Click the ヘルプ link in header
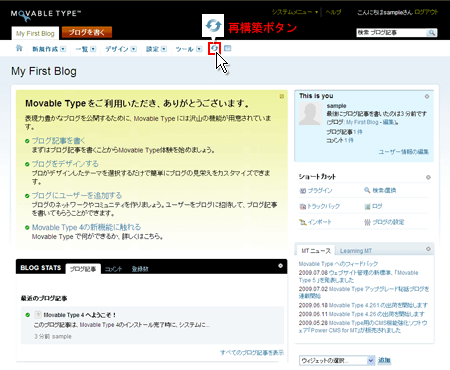450x370 pixels. [x=333, y=12]
